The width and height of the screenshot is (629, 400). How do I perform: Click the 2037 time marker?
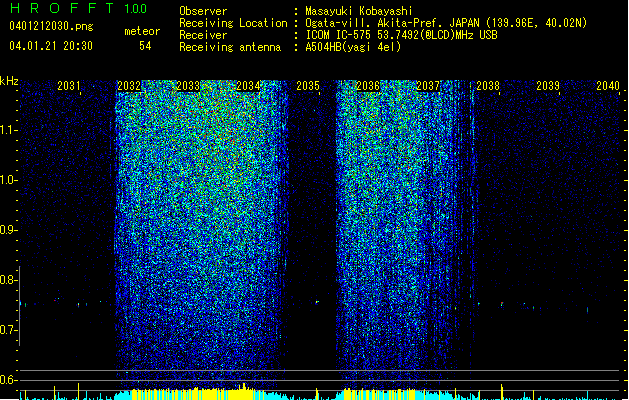pos(428,86)
